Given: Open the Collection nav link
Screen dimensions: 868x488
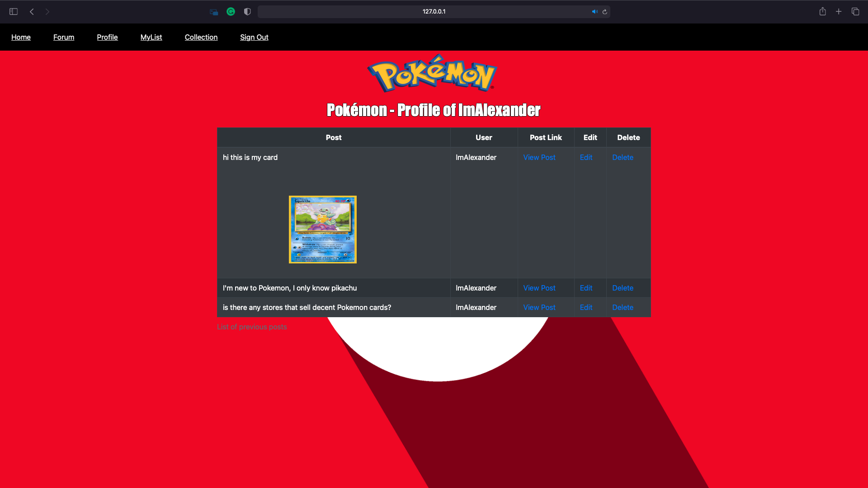Looking at the screenshot, I should coord(201,37).
